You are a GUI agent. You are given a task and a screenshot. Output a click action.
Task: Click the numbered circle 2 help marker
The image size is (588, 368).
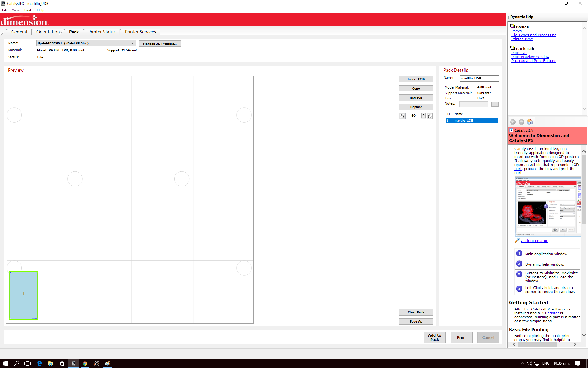click(x=519, y=264)
